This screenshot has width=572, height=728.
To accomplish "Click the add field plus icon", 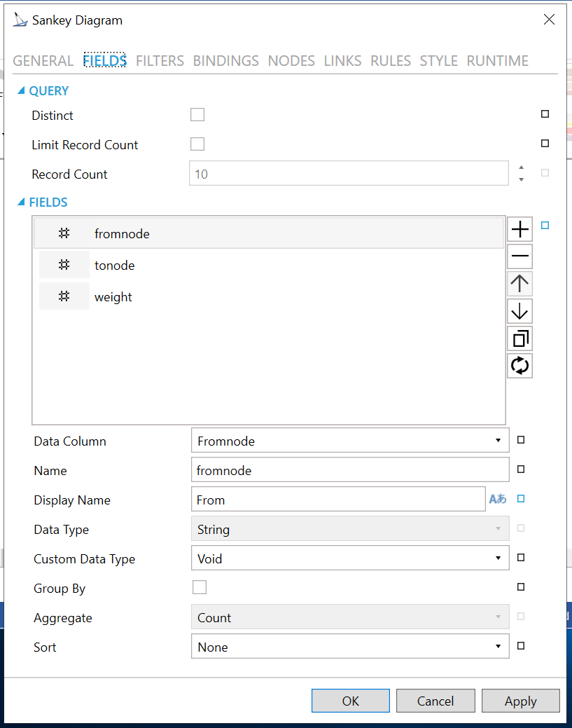I will [519, 229].
